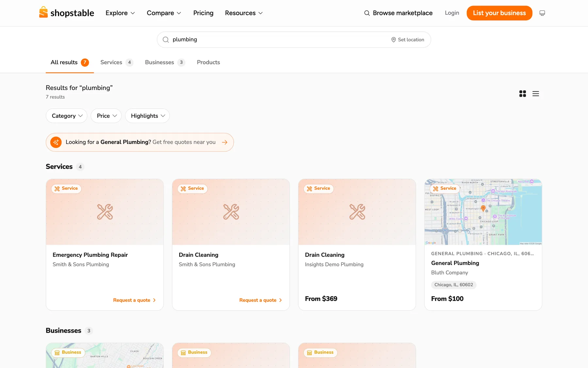This screenshot has height=368, width=588.
Task: Click the Login link
Action: [x=452, y=13]
